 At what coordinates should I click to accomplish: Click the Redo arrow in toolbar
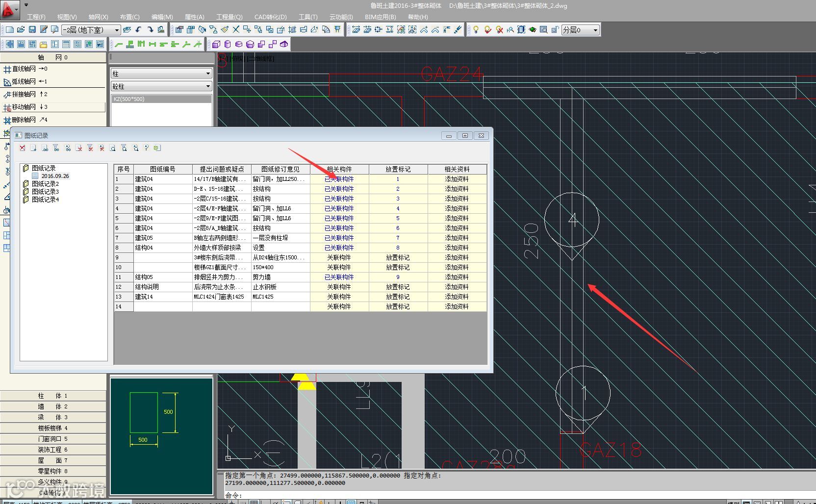[150, 30]
